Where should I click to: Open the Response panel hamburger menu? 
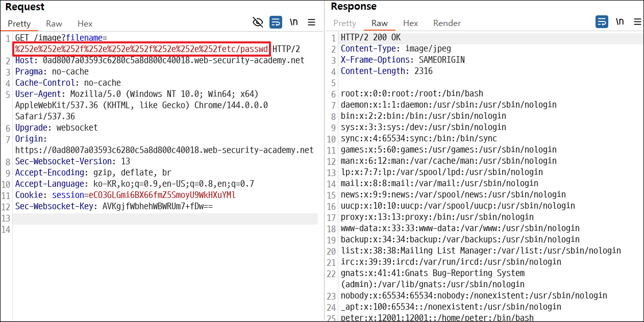coord(637,21)
